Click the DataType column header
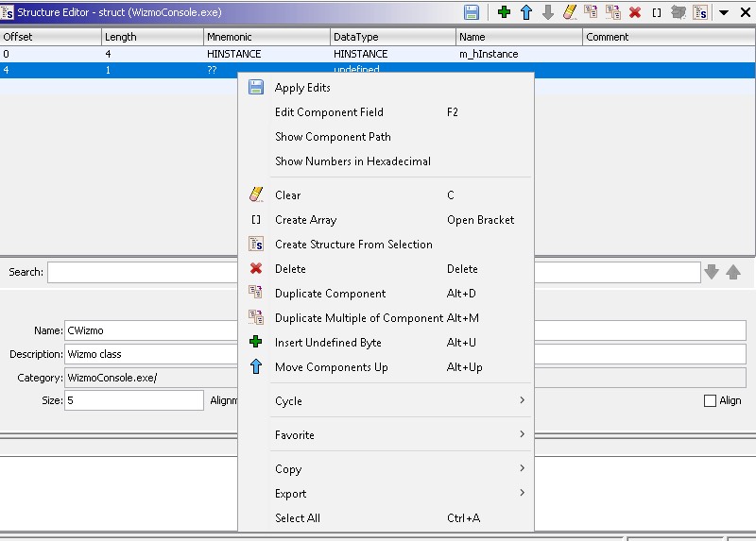The height and width of the screenshot is (541, 756). [x=393, y=37]
